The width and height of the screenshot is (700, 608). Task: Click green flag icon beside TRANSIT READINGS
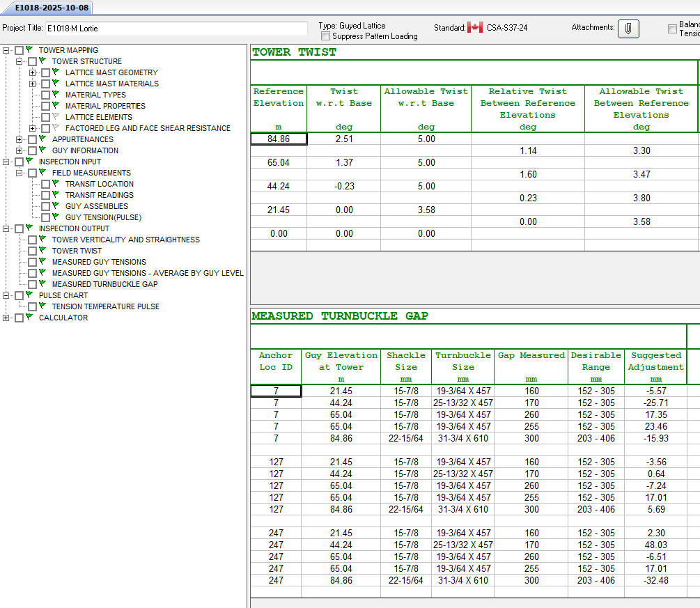click(x=56, y=194)
